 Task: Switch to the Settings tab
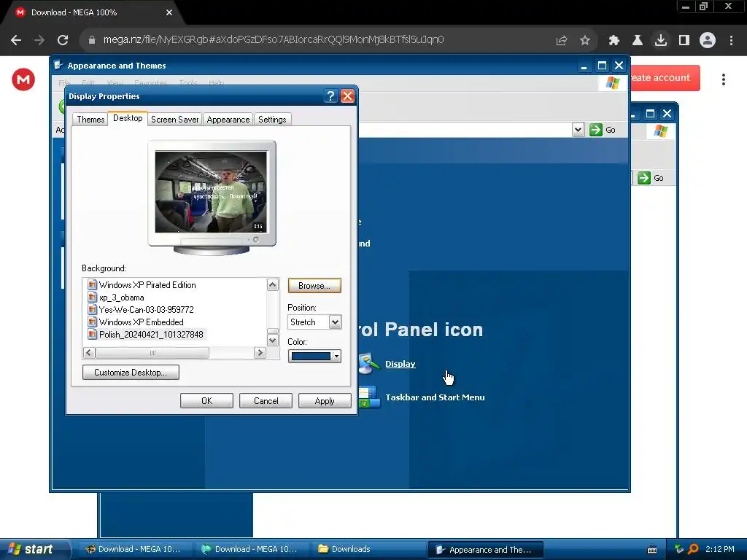pyautogui.click(x=272, y=120)
